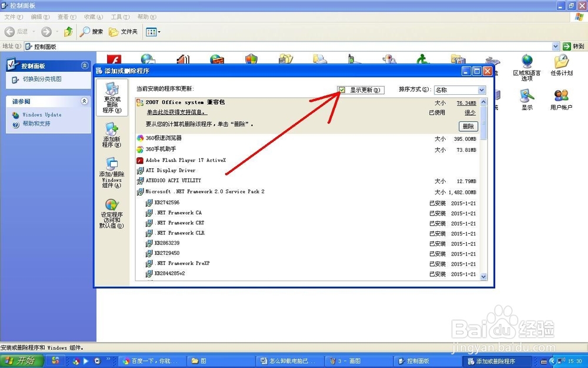Click program list scrollbar down arrow
The width and height of the screenshot is (588, 368).
click(483, 276)
